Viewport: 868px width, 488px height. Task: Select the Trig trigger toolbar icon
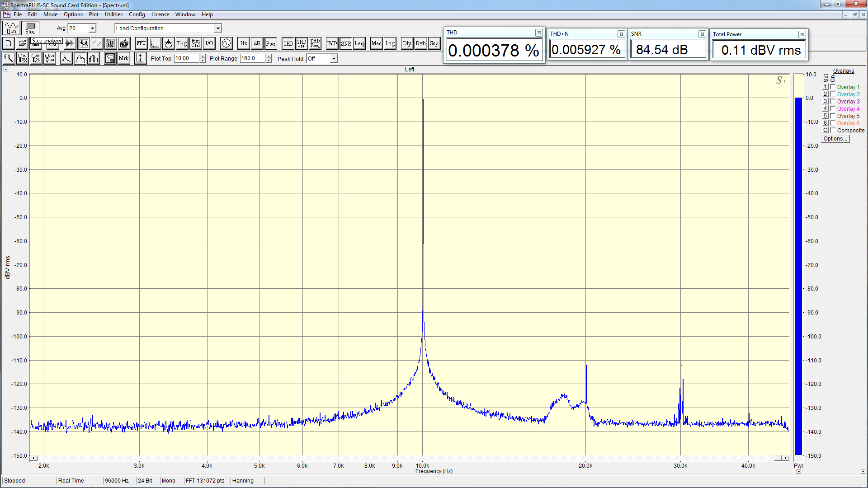pyautogui.click(x=182, y=43)
